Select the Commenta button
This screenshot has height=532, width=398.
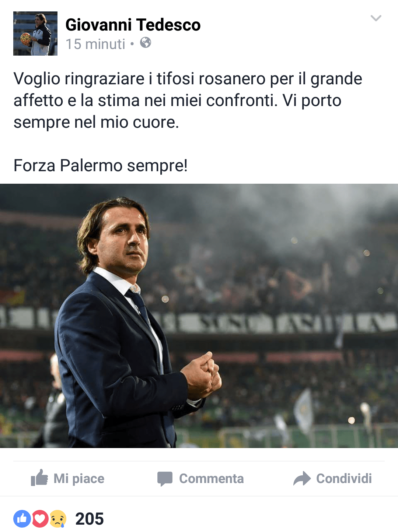[x=200, y=479]
